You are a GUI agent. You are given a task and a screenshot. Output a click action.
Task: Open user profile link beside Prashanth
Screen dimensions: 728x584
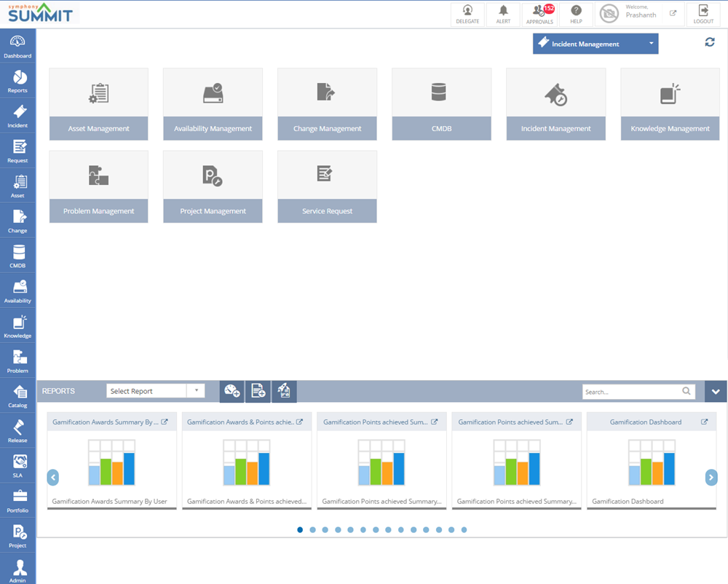673,13
